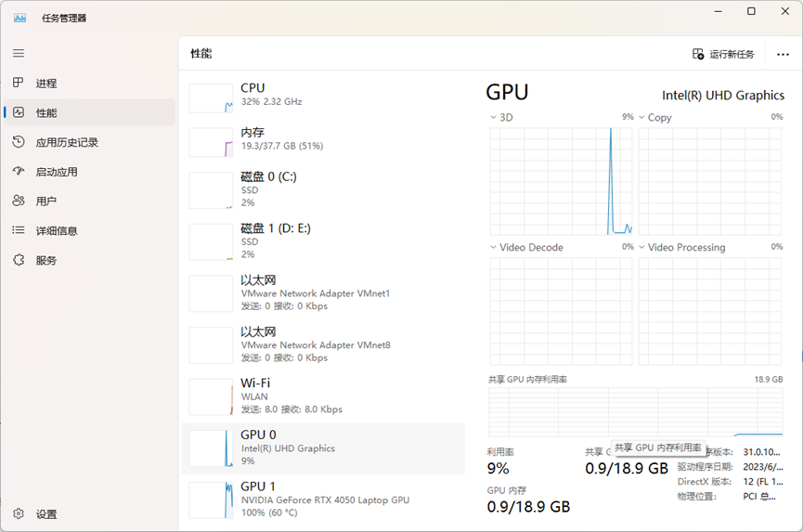Screen dimensions: 803x532
Task: Click the 应用历史记录 clock icon
Action: click(x=19, y=142)
